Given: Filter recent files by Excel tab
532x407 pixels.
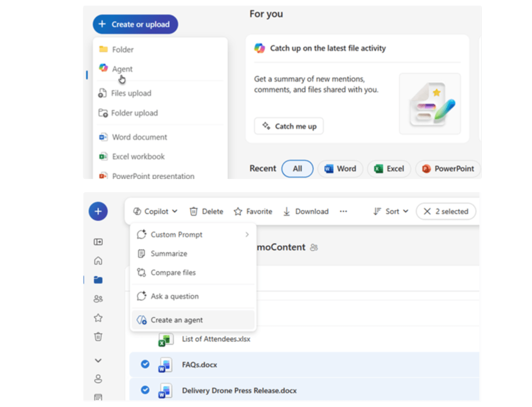Looking at the screenshot, I should pos(389,168).
